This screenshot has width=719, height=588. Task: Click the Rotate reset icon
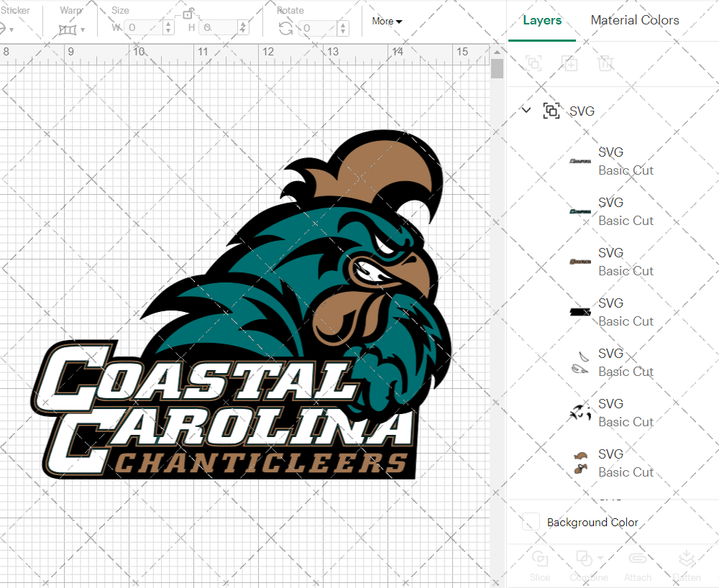pos(284,29)
